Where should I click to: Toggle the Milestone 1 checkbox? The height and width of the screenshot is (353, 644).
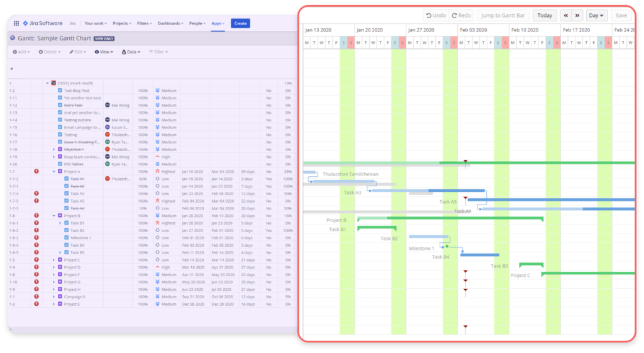point(67,237)
